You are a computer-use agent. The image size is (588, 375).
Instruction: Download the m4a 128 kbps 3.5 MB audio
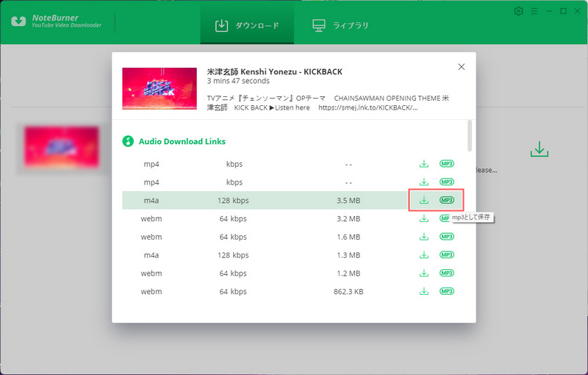pos(424,200)
